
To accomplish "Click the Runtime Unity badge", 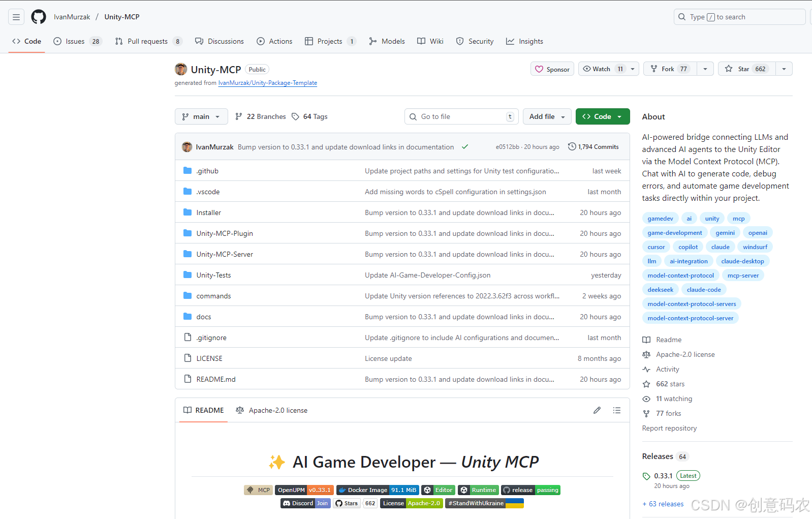I will [x=478, y=490].
